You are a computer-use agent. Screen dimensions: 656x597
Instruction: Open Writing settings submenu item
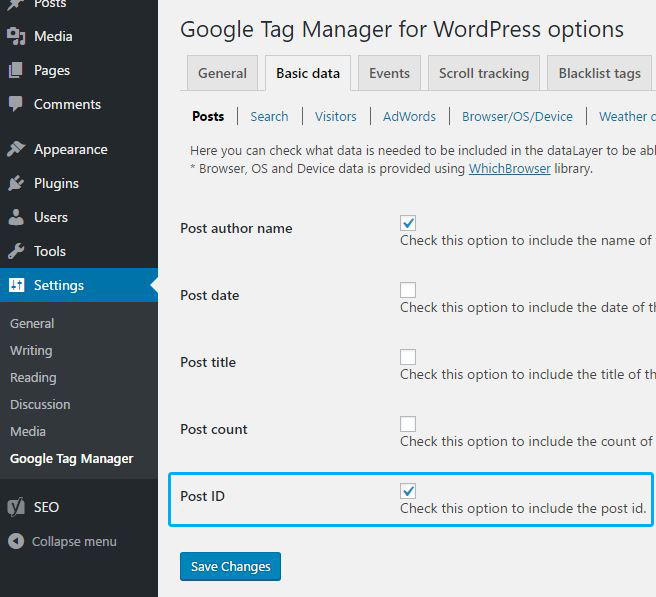(31, 351)
